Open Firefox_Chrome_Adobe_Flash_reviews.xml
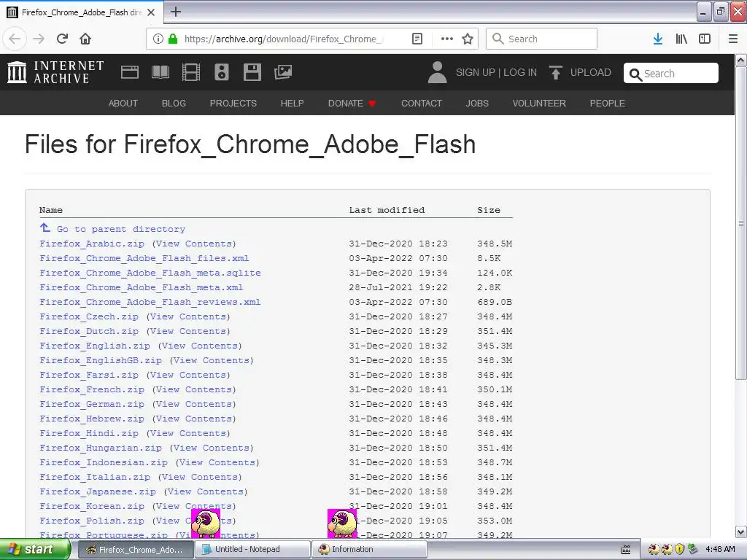This screenshot has height=560, width=747. 150,302
